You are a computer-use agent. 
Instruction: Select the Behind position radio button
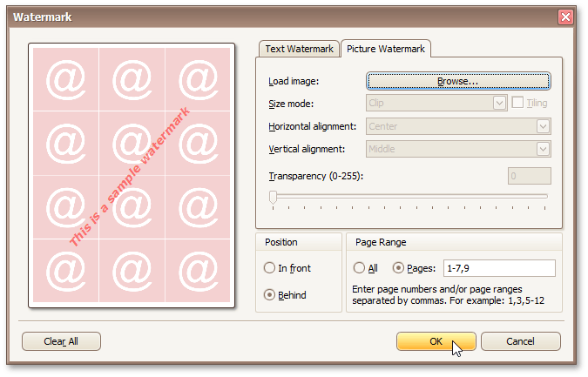(270, 295)
